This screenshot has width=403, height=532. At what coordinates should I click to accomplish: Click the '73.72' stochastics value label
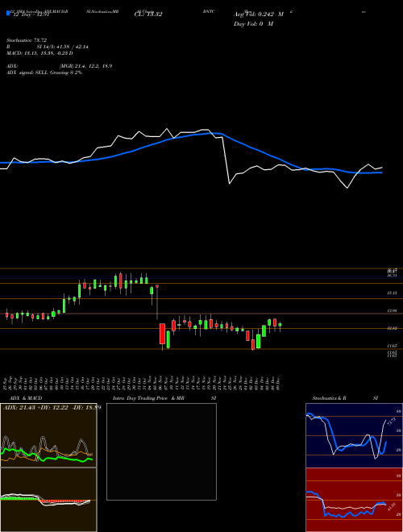(390, 422)
